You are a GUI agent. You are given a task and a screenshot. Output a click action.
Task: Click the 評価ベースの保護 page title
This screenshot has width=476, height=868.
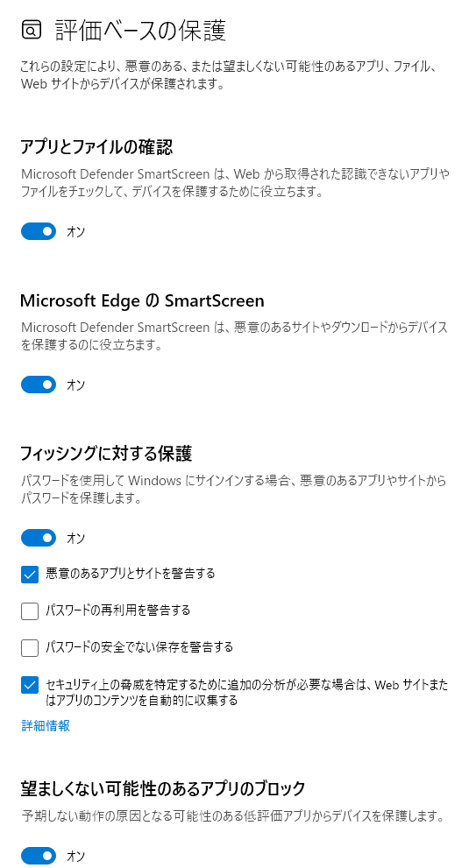pyautogui.click(x=140, y=31)
